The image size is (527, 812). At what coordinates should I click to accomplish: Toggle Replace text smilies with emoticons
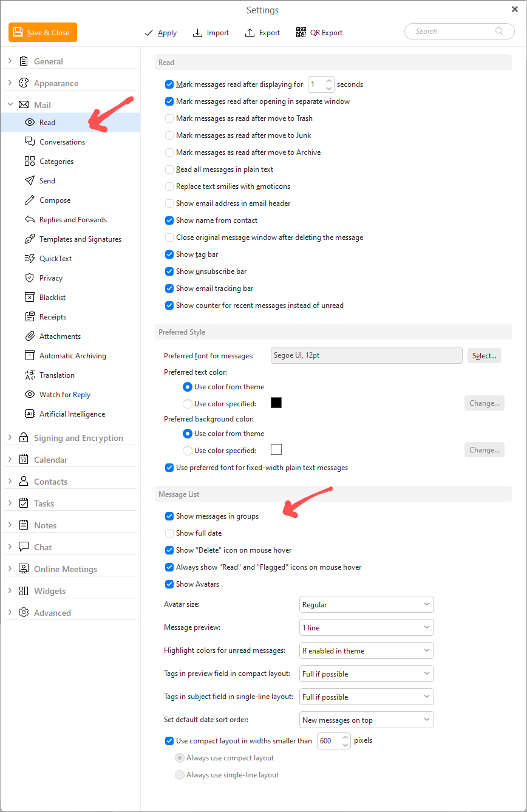(x=169, y=186)
